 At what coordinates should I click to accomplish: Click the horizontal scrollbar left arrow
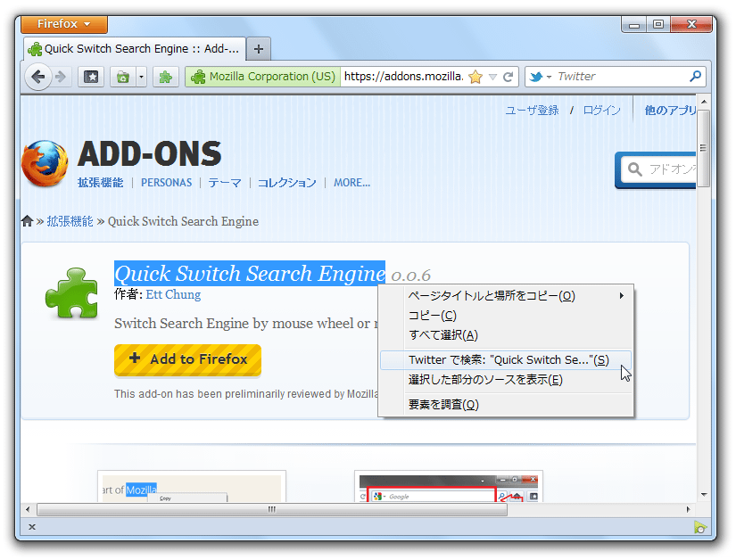point(28,510)
